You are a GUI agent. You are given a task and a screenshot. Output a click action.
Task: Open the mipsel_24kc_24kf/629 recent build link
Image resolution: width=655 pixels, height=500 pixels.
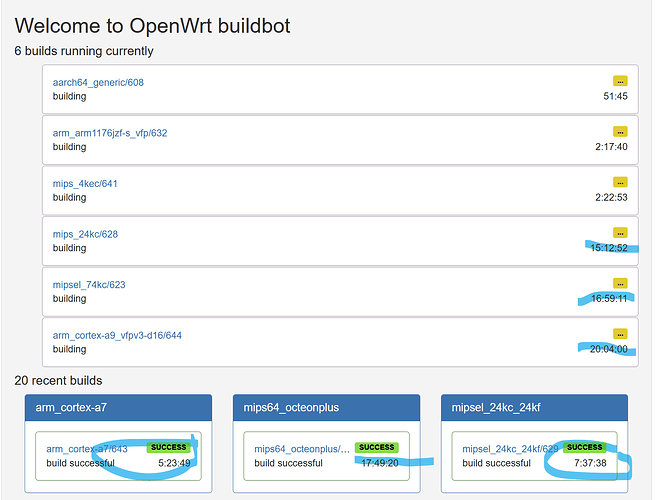(x=510, y=449)
